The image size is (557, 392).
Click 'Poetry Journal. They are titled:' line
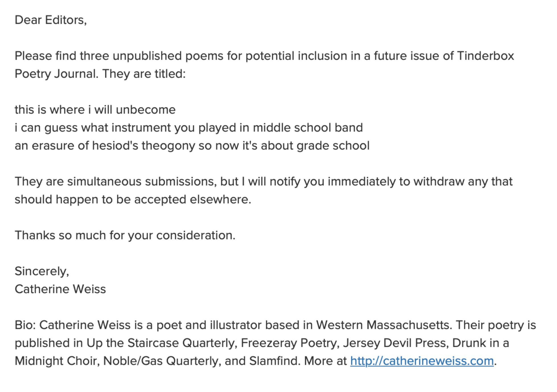point(100,74)
